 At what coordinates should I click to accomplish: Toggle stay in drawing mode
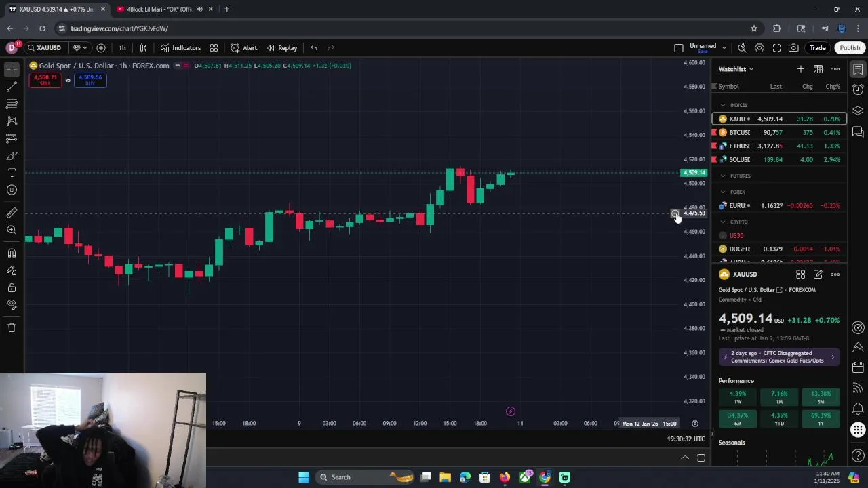coord(12,270)
